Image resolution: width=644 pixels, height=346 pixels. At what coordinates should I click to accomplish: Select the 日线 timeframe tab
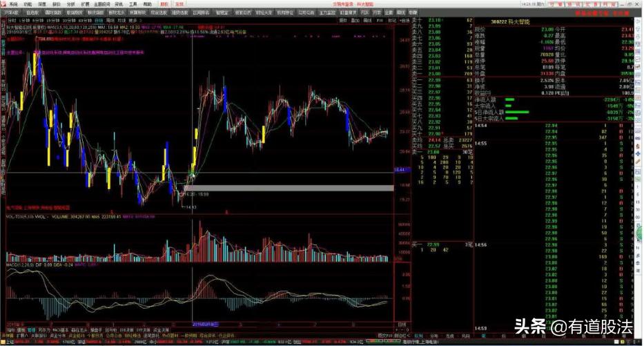point(99,20)
